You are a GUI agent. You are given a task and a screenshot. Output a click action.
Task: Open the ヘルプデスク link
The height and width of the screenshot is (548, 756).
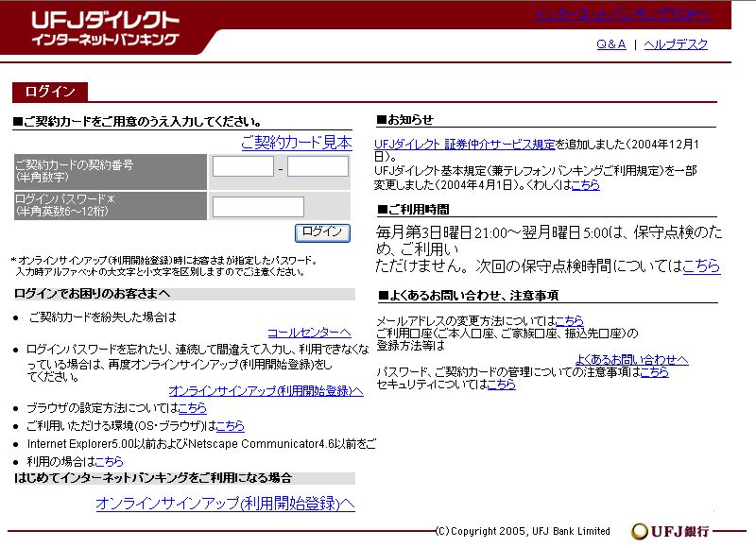coord(676,44)
